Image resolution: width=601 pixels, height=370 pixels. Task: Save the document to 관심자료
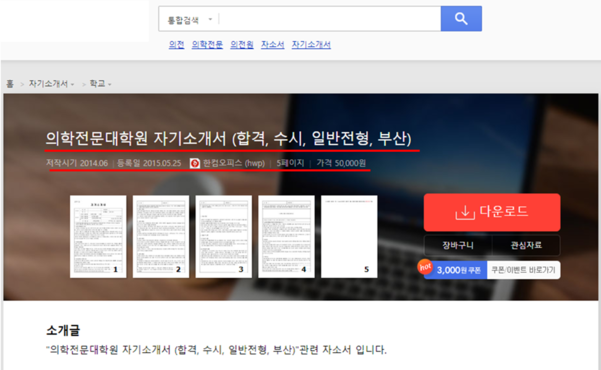(x=526, y=245)
